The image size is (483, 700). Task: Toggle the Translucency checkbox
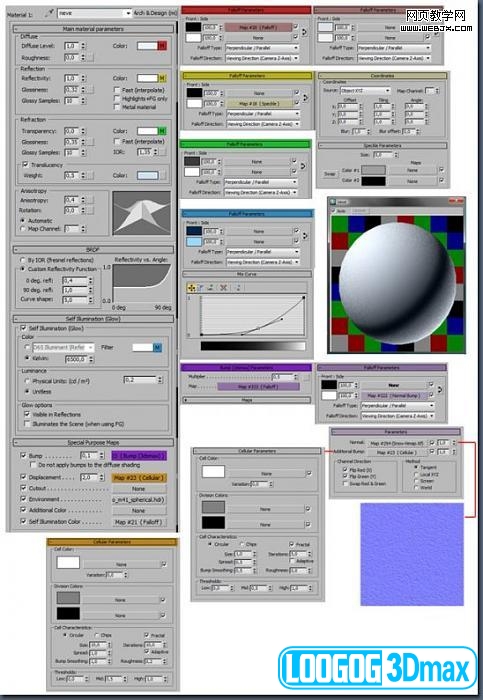[25, 165]
